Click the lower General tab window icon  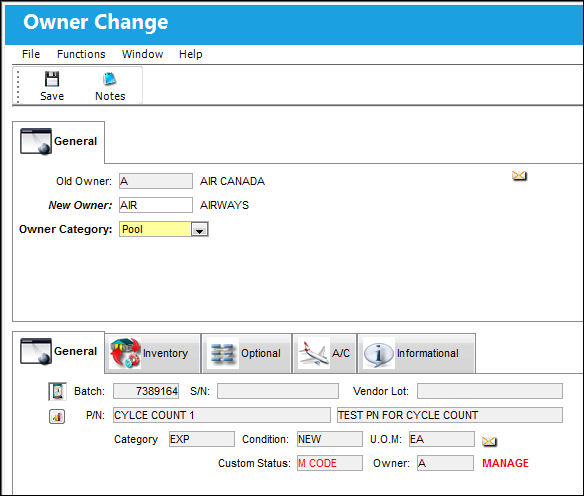[x=36, y=351]
